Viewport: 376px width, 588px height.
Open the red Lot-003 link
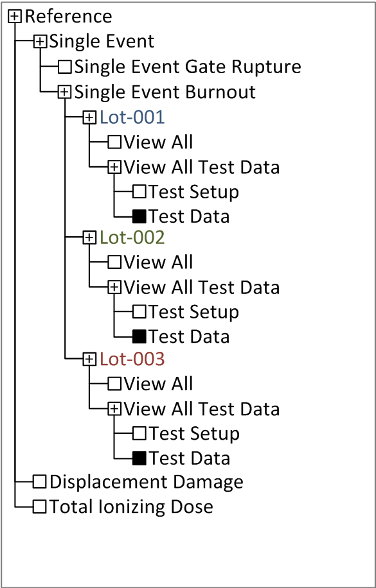click(x=132, y=359)
